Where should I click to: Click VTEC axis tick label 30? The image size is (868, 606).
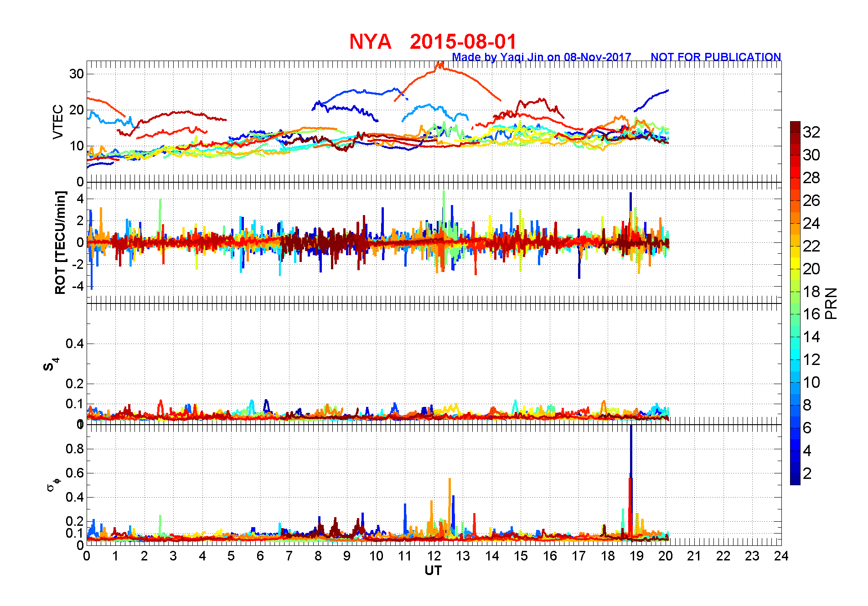tap(77, 74)
